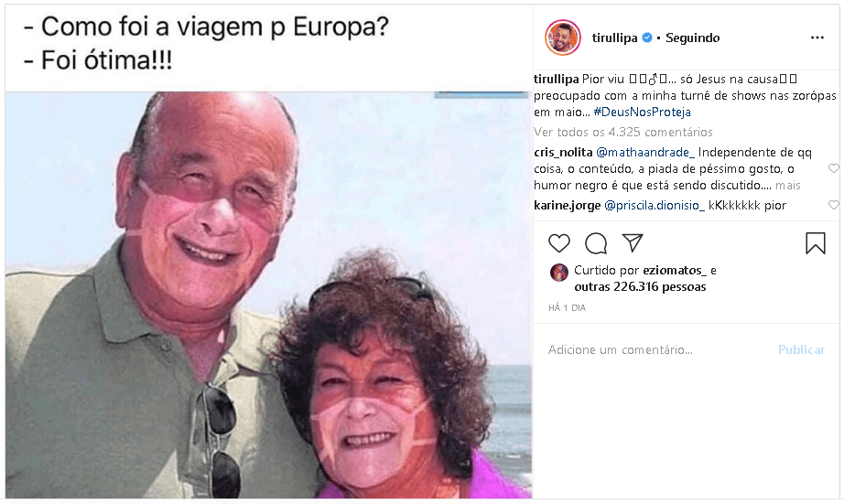Expand comment with the 'mais' link
The width and height of the screenshot is (844, 504).
(788, 186)
